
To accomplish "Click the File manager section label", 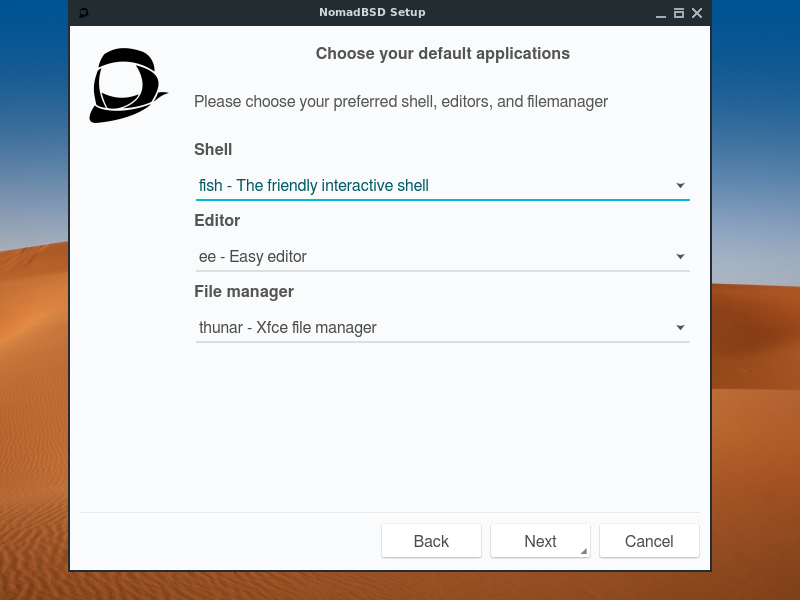I will tap(244, 291).
